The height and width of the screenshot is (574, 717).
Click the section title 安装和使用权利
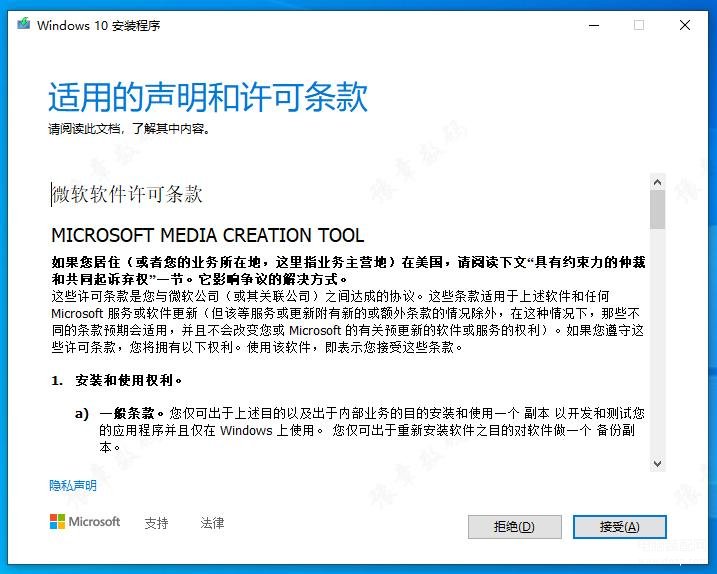pos(128,381)
